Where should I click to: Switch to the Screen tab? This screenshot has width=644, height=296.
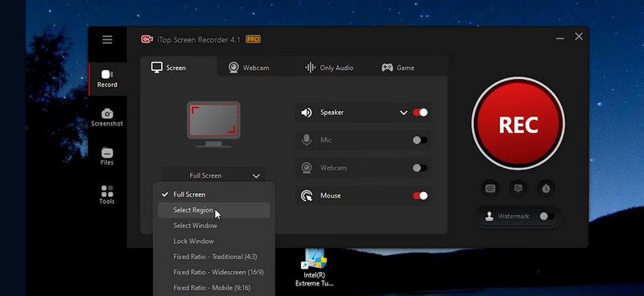[178, 67]
